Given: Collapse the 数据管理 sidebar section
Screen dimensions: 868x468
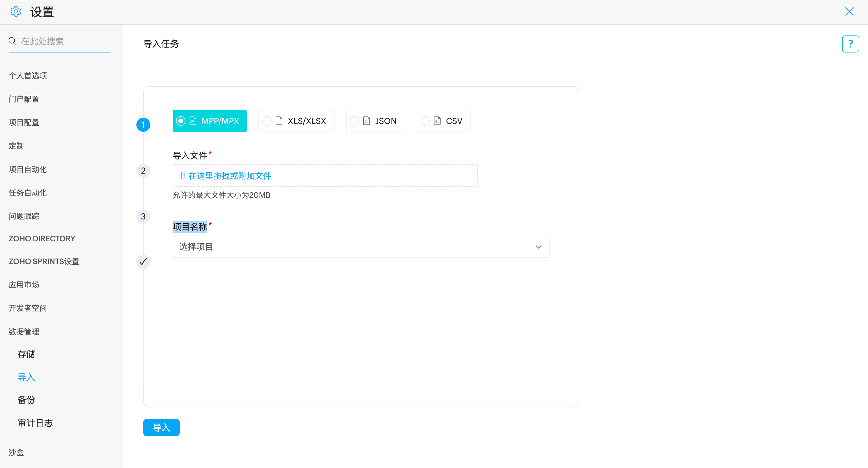Looking at the screenshot, I should 24,332.
